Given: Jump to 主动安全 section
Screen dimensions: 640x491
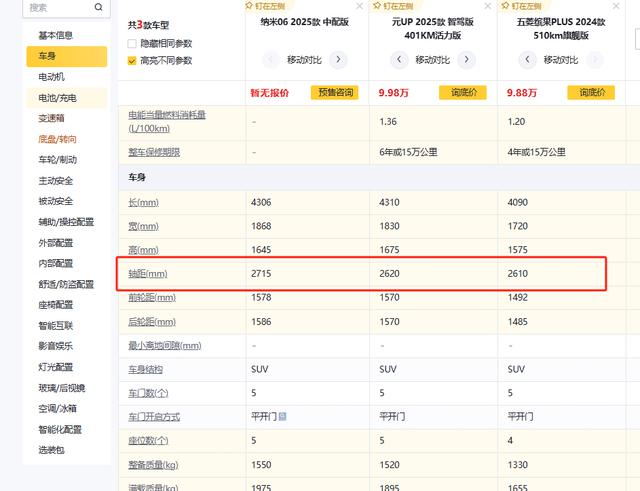Looking at the screenshot, I should click(x=56, y=180).
